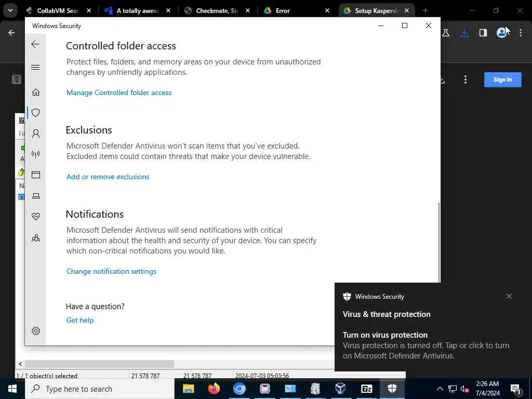
Task: Show hidden system tray icons
Action: pos(440,389)
